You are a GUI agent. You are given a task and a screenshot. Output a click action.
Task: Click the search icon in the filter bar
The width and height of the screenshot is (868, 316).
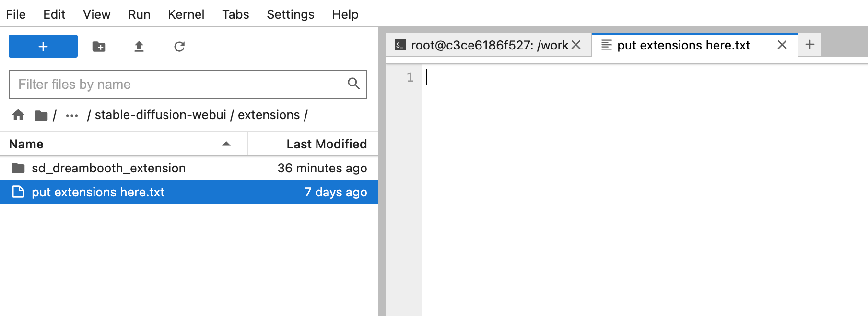[354, 84]
